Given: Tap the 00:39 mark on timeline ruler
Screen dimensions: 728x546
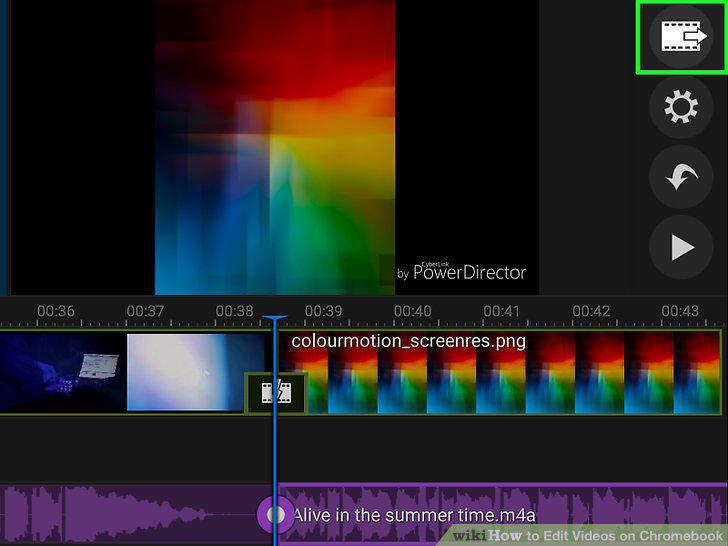Looking at the screenshot, I should coord(323,311).
